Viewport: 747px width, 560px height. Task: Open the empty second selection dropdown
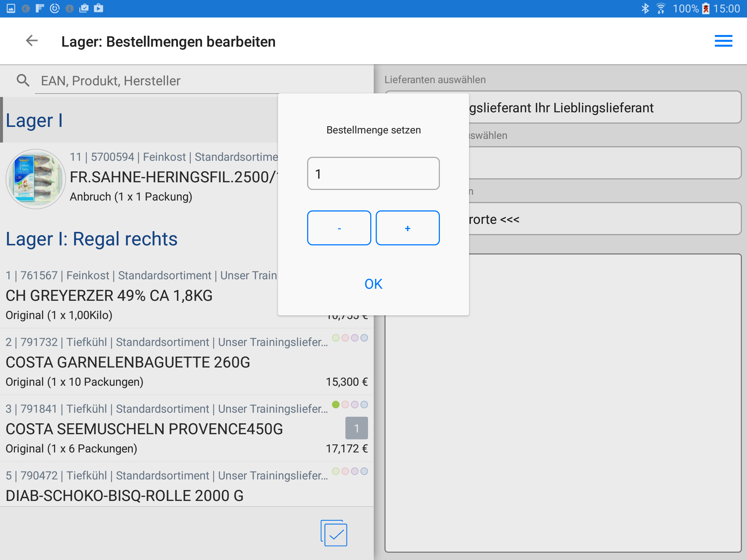605,163
